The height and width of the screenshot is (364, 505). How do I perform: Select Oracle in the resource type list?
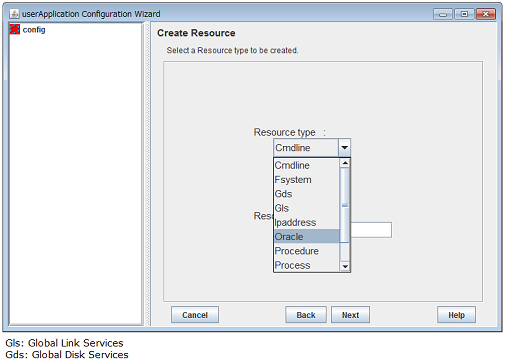306,237
